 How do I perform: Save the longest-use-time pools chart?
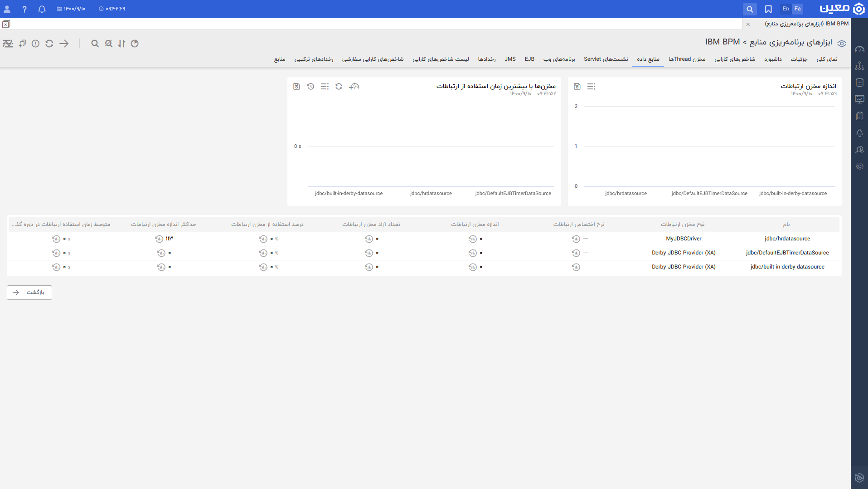click(x=296, y=86)
